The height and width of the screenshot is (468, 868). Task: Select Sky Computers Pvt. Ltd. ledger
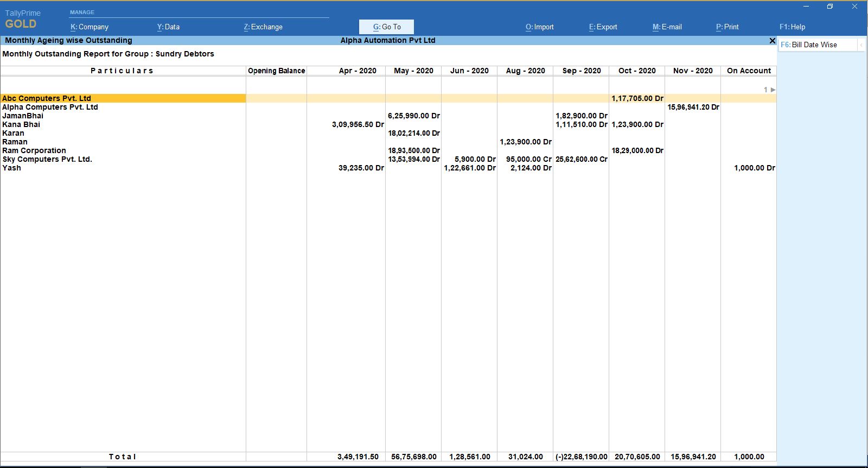[47, 159]
